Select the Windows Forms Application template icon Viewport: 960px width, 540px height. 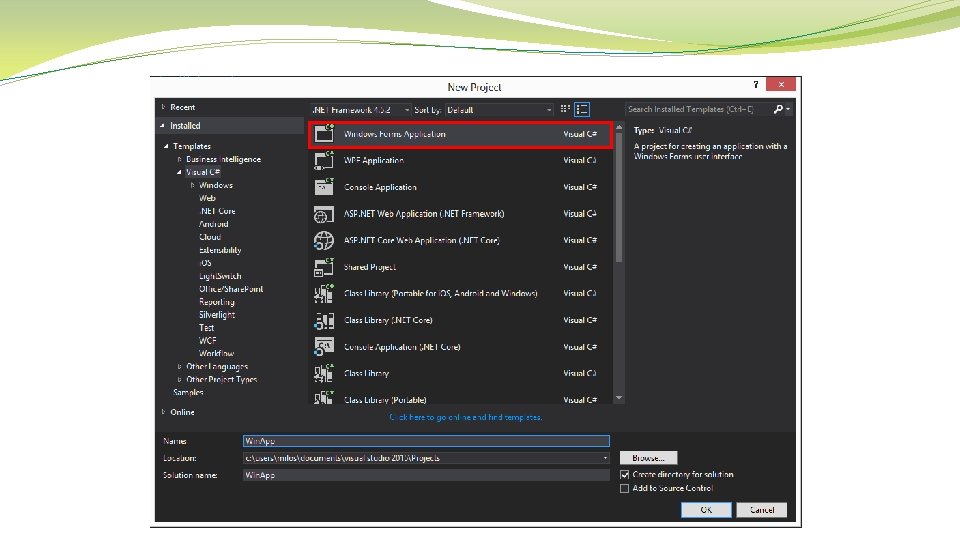point(324,133)
